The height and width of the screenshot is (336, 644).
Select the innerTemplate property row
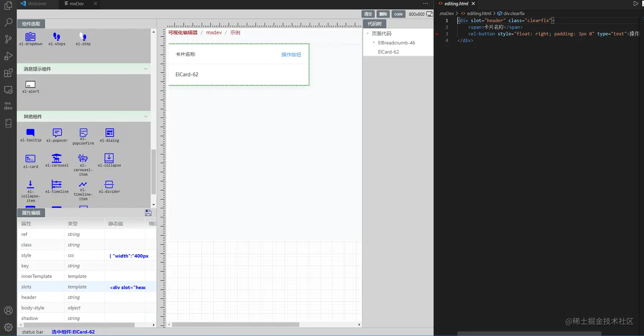[x=87, y=276]
